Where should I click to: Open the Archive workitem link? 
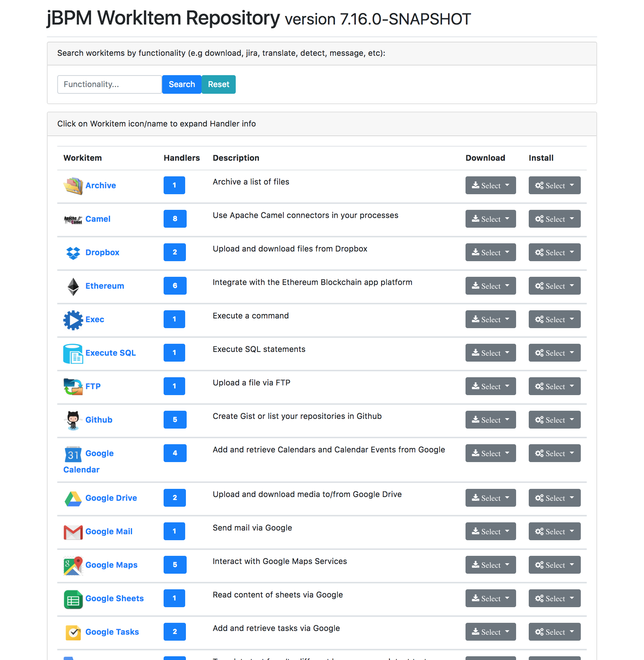click(x=101, y=185)
